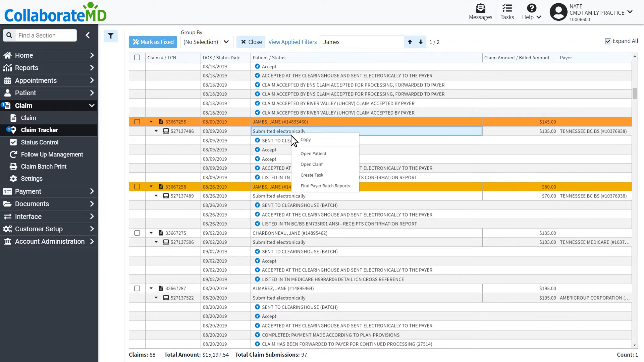Collapse the sidebar with the arrow

88,35
